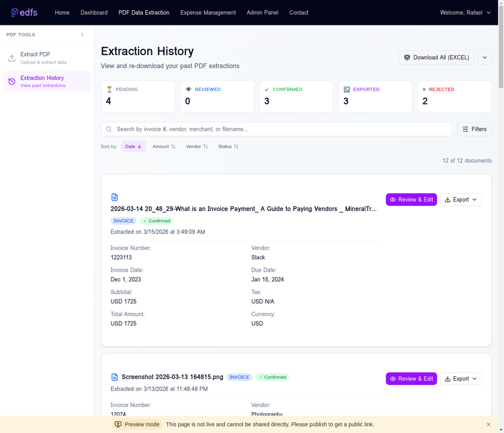
Task: Select invoice number 1223113
Action: [x=121, y=258]
